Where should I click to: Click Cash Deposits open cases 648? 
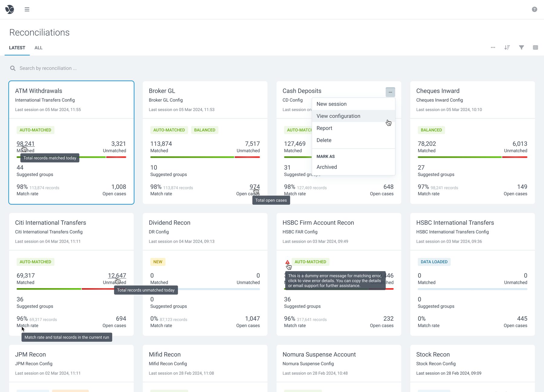tap(388, 187)
